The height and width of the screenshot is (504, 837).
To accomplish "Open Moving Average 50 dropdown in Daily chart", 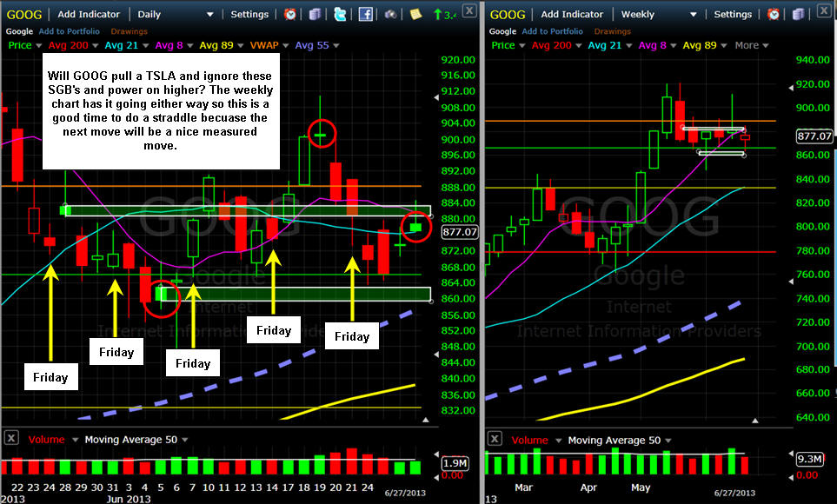I will pyautogui.click(x=184, y=440).
